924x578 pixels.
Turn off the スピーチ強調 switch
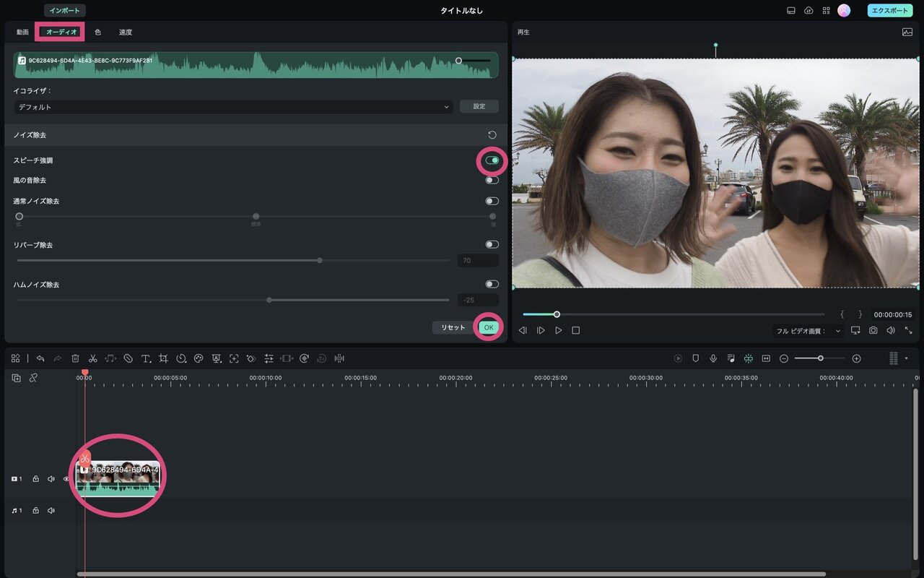(x=492, y=160)
